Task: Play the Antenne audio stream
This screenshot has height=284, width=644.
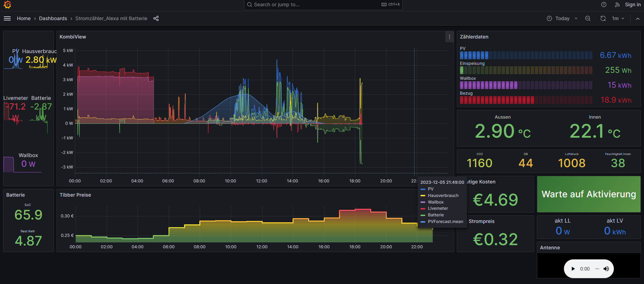Action: pos(573,269)
